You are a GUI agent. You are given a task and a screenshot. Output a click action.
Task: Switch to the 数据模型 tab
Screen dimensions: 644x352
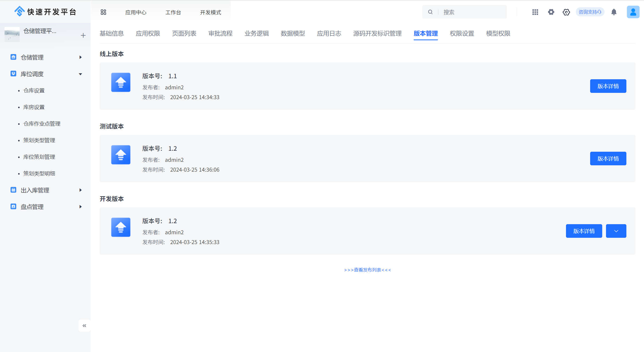tap(293, 33)
